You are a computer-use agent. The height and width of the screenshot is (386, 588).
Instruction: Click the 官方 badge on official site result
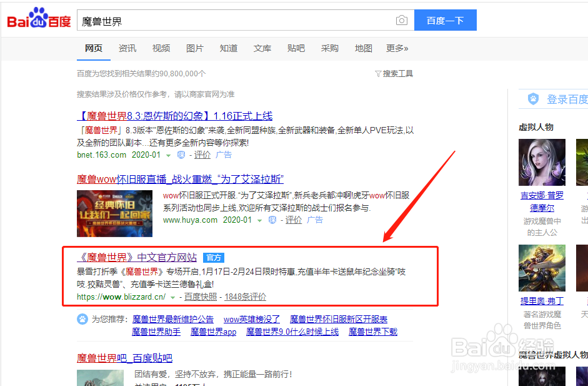pos(214,258)
